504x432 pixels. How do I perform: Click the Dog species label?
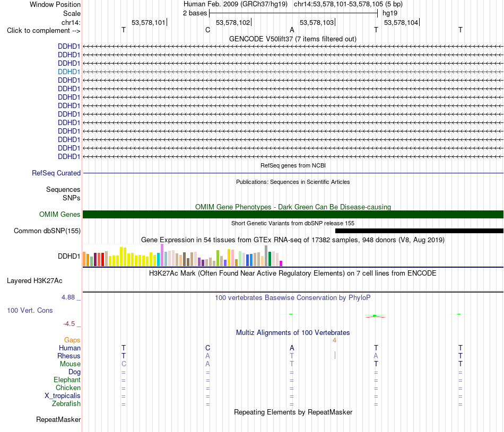tap(74, 372)
